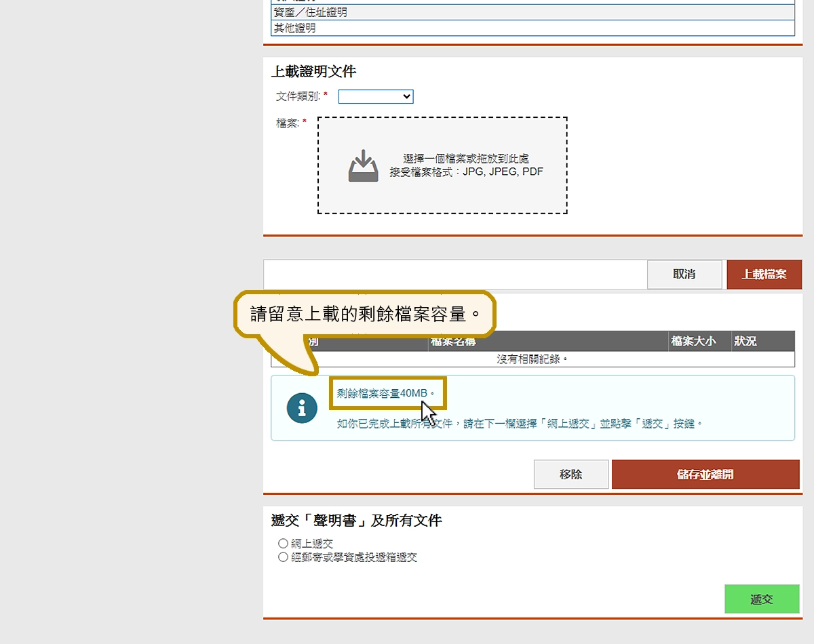This screenshot has width=814, height=644.
Task: Click the blue information circle icon
Action: pos(302,407)
